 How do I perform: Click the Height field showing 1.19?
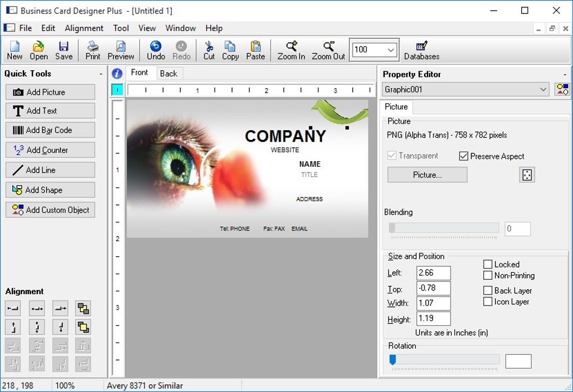click(x=434, y=318)
